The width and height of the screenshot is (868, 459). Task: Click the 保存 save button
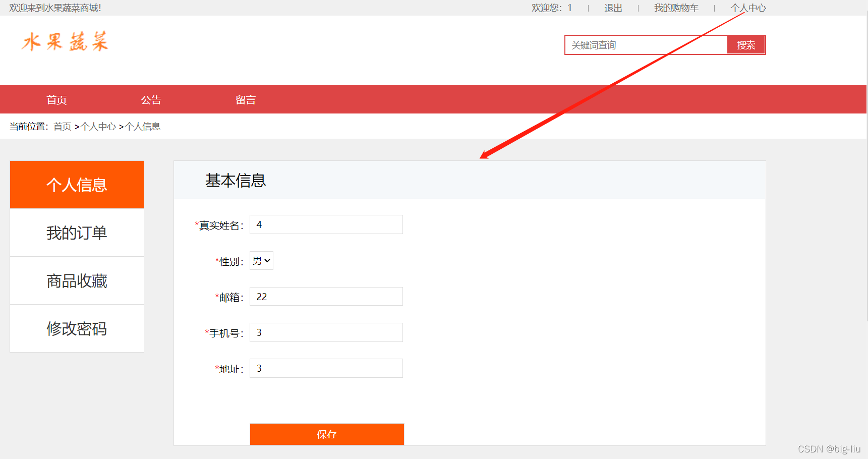click(327, 434)
